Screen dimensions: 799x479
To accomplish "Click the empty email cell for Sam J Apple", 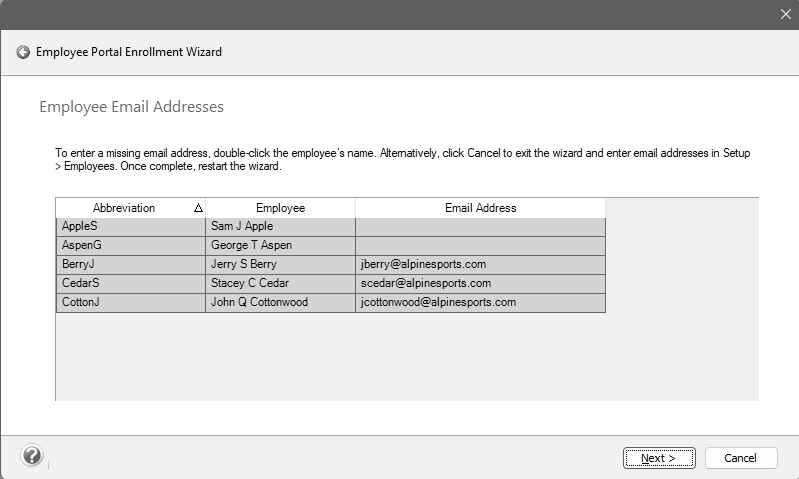I will 480,227.
